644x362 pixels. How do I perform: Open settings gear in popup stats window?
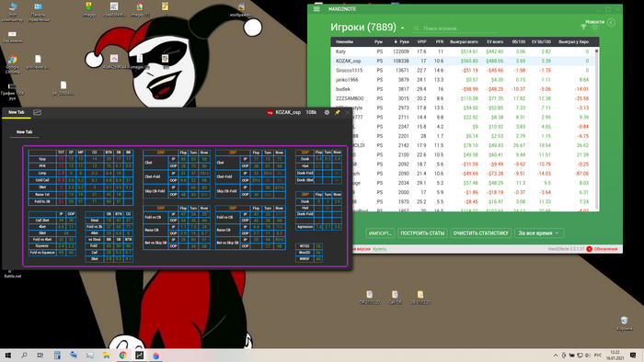[x=327, y=112]
